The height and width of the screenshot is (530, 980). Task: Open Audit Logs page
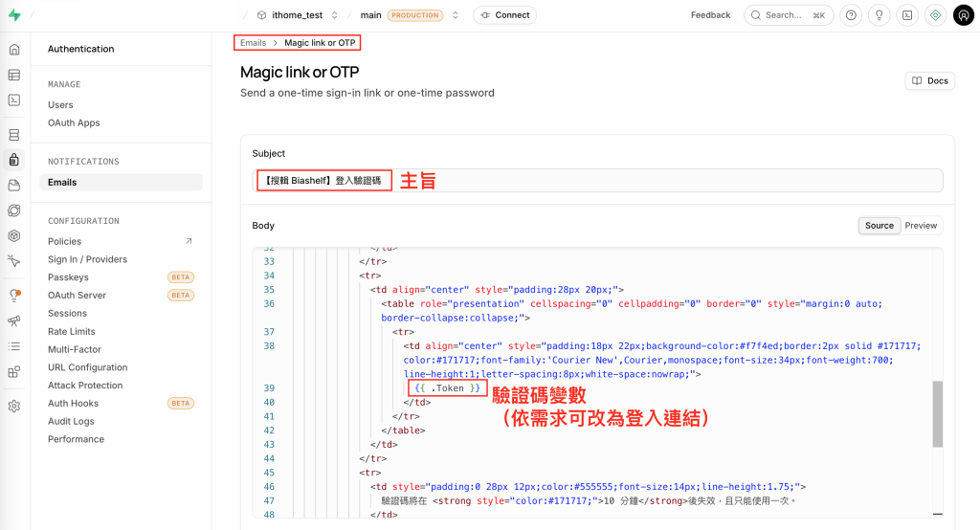point(71,422)
